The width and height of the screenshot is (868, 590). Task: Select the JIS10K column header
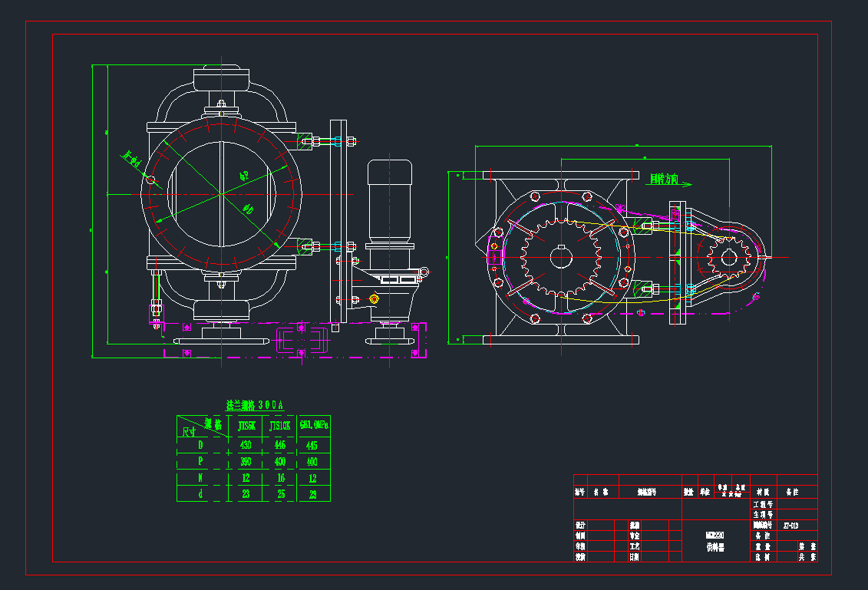280,425
